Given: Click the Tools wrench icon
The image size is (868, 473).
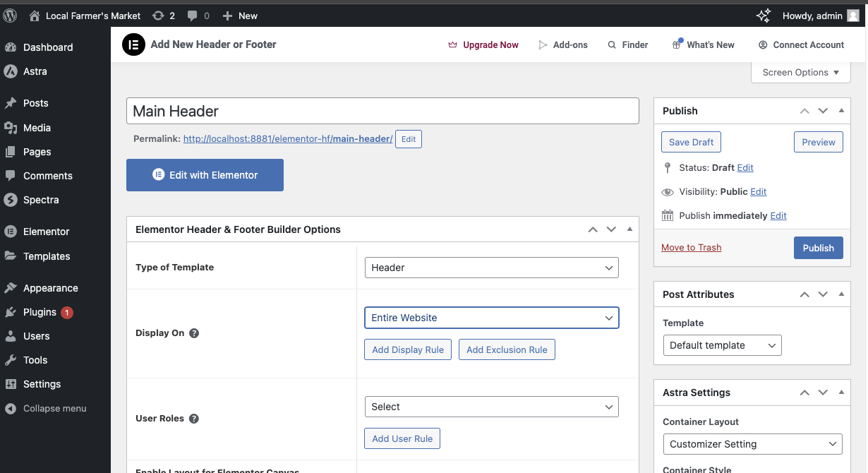Looking at the screenshot, I should [x=11, y=360].
